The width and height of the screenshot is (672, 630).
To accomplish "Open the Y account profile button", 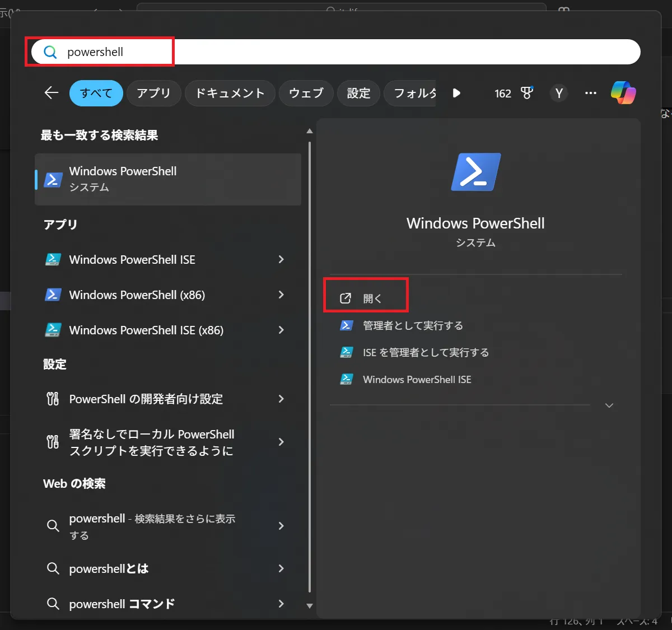I will coord(559,93).
